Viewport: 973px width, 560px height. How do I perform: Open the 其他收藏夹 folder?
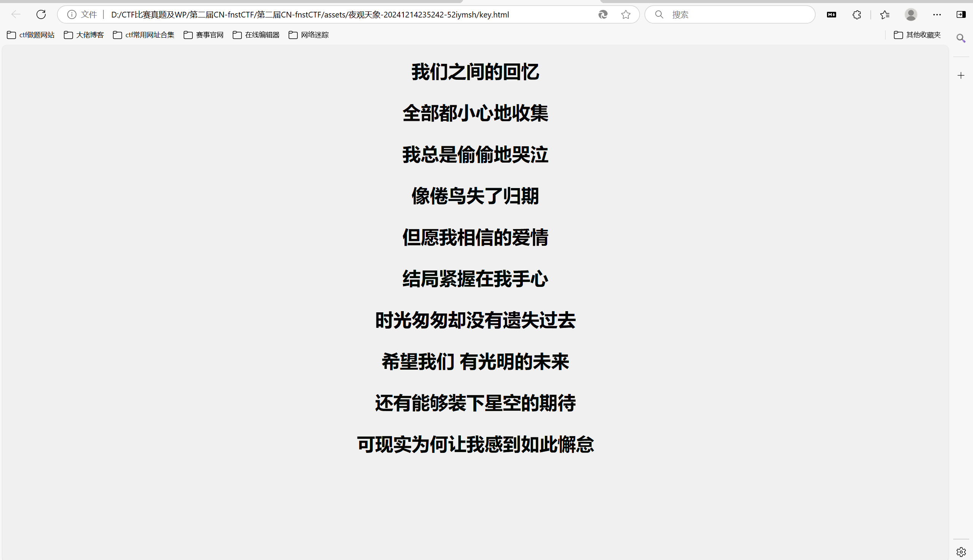click(x=917, y=35)
